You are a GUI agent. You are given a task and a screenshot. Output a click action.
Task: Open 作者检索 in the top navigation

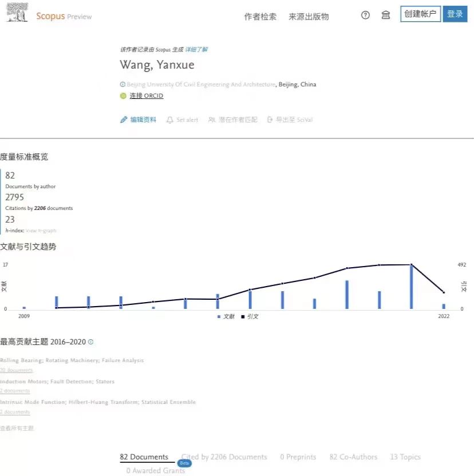point(260,17)
